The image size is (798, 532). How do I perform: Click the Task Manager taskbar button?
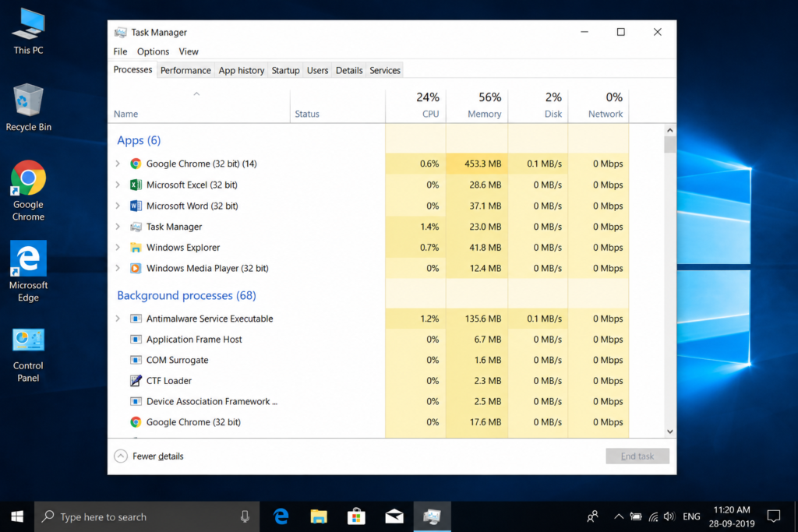(432, 516)
